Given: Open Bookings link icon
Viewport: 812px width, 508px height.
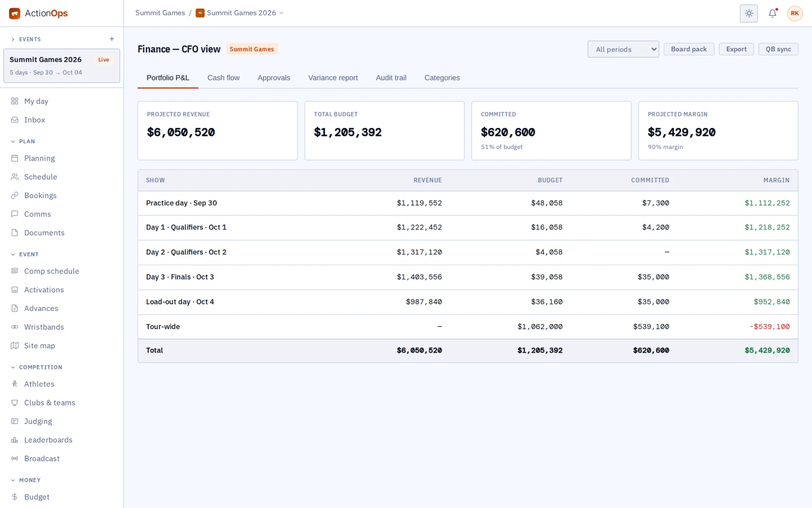Looking at the screenshot, I should tap(15, 196).
